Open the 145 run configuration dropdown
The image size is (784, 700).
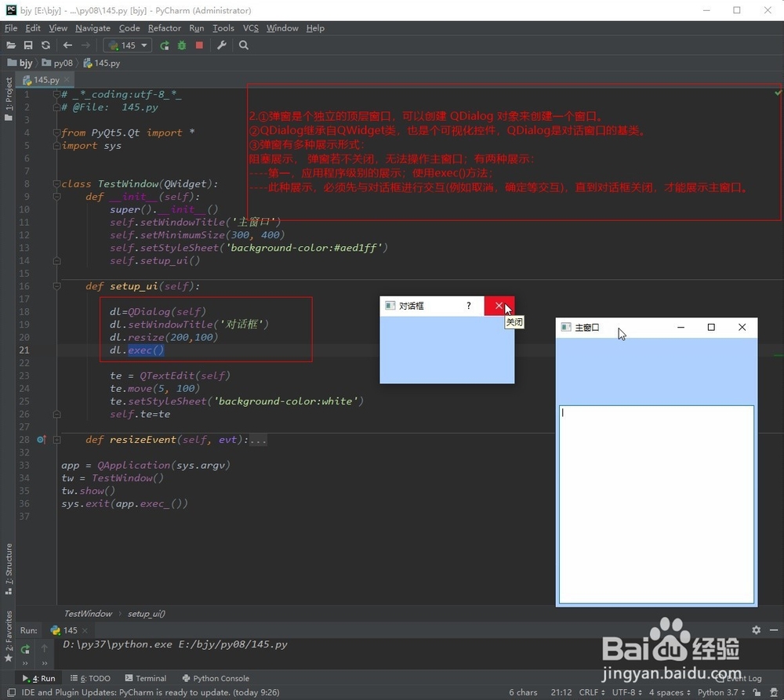click(128, 45)
